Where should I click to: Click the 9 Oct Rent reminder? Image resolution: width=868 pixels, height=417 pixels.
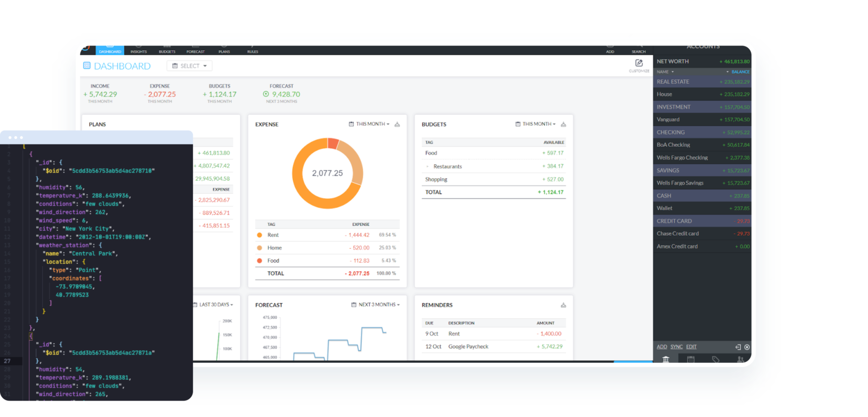[493, 334]
